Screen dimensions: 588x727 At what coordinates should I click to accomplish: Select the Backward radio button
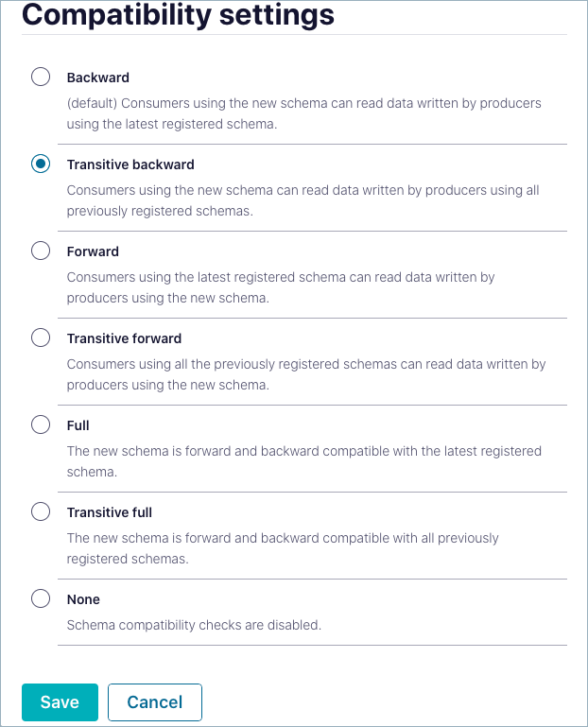(41, 77)
